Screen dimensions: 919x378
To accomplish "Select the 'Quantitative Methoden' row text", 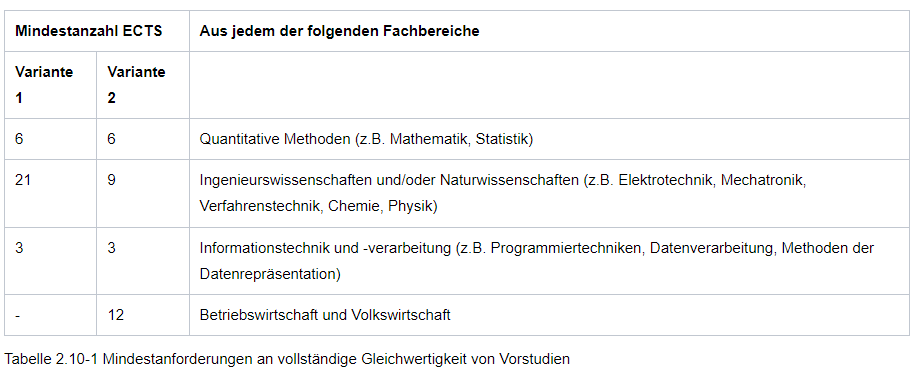I will point(366,139).
